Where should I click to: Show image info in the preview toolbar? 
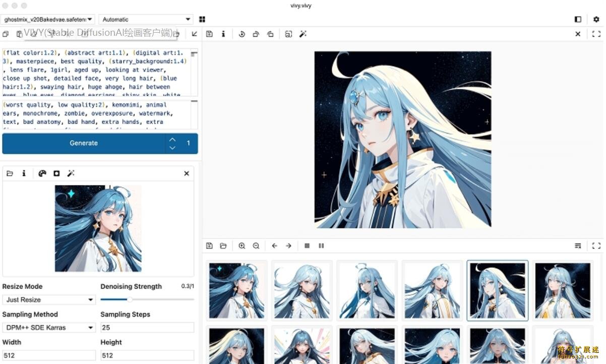click(223, 34)
